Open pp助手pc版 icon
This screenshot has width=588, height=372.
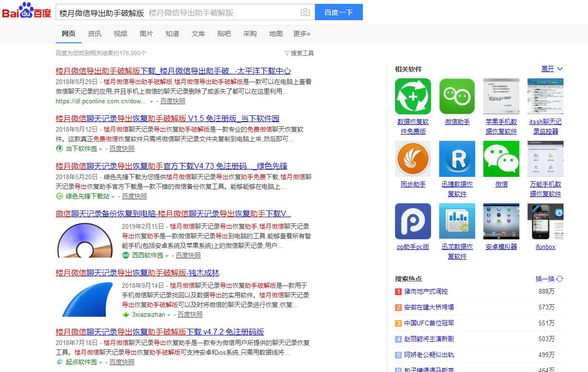(413, 221)
